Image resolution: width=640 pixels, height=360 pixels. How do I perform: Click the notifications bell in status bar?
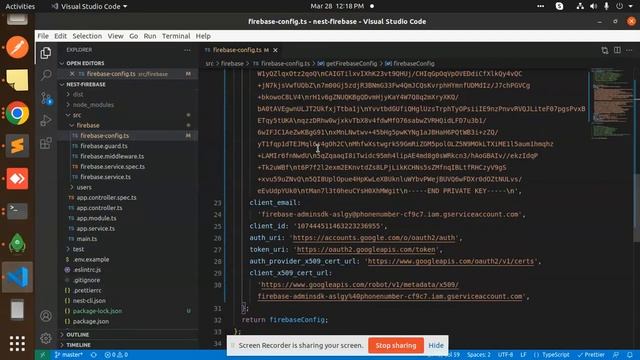[630, 355]
